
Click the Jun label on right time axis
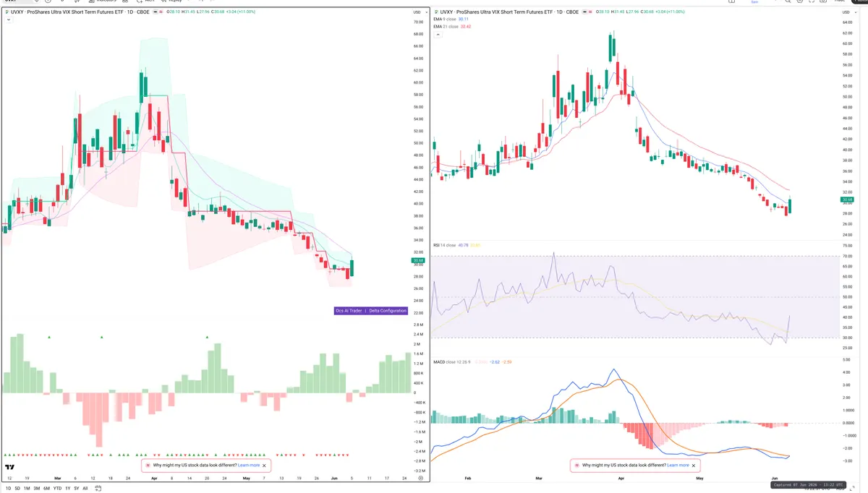(x=775, y=479)
